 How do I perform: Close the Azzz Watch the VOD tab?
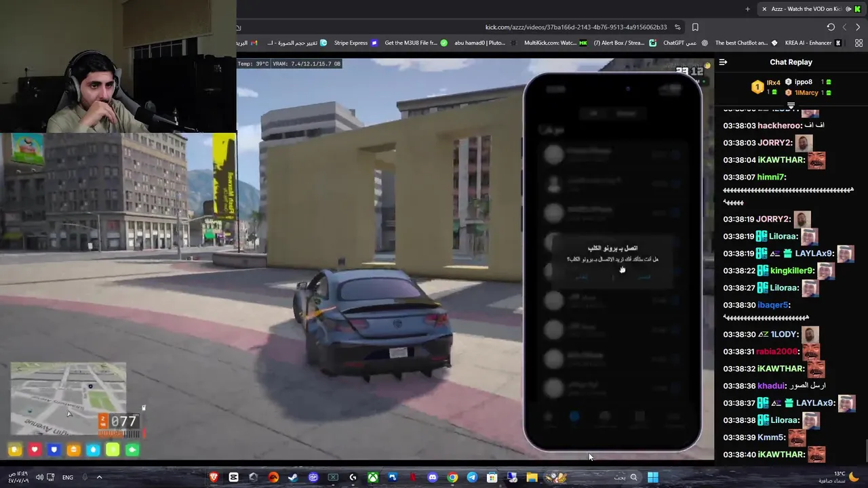[x=764, y=9]
